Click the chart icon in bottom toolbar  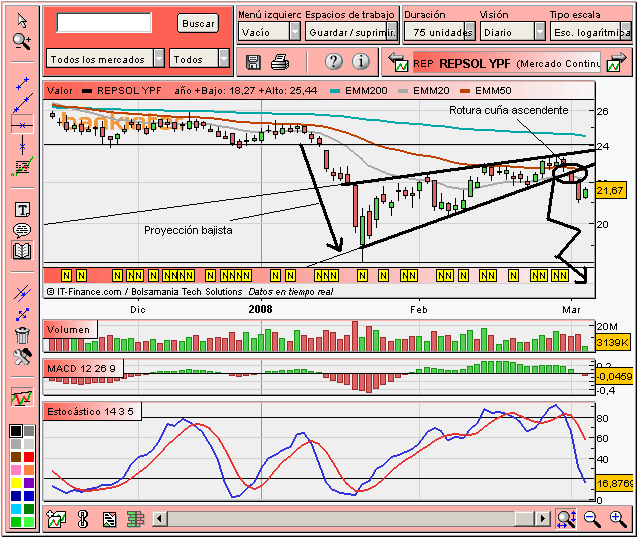57,519
